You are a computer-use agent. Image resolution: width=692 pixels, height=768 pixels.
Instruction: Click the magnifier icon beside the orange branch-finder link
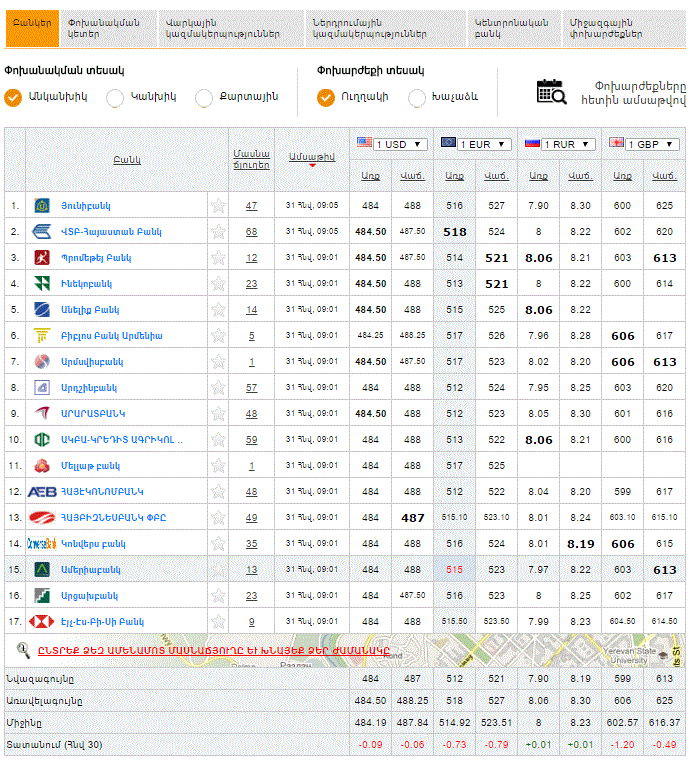tap(23, 649)
